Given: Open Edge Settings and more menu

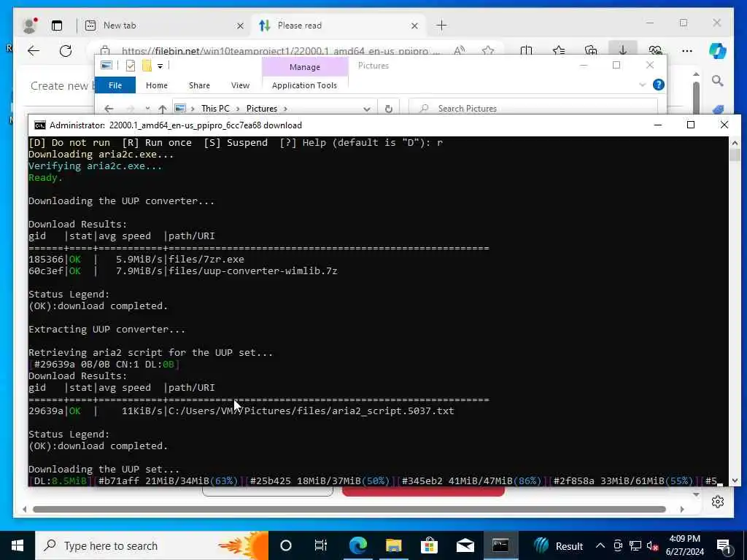Looking at the screenshot, I should click(687, 50).
